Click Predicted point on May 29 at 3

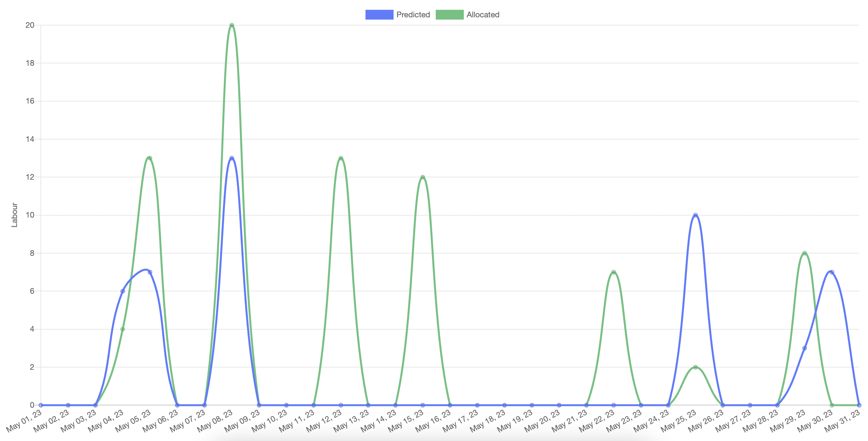tap(805, 348)
